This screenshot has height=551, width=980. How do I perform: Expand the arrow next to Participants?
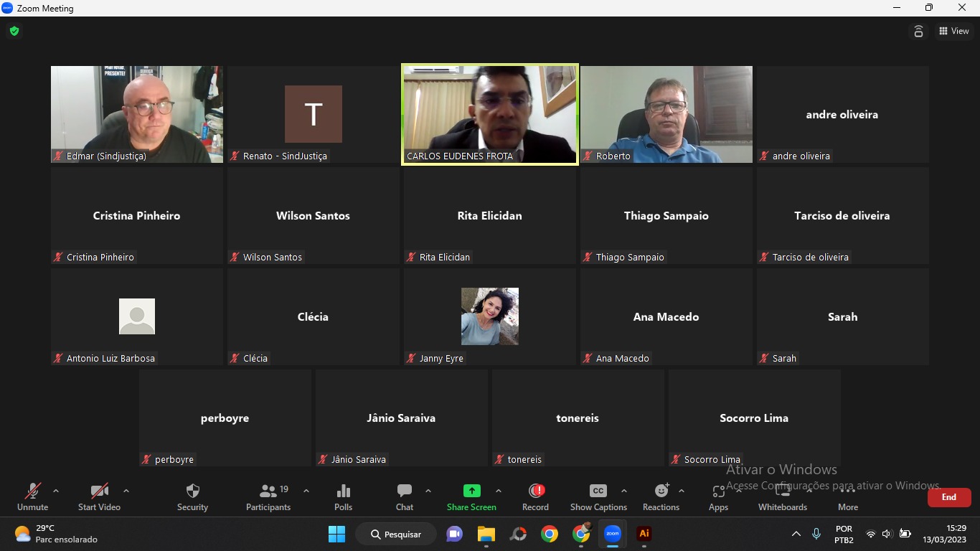(306, 491)
